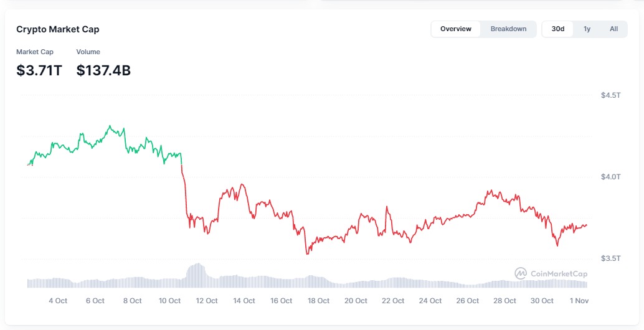Select the 10 Oct date label

(x=169, y=301)
